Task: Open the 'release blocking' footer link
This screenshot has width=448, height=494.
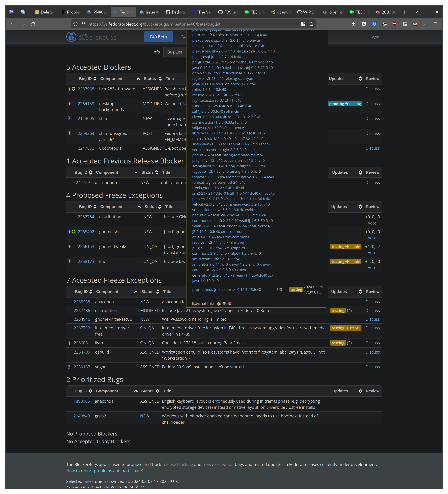Action: tap(178, 465)
